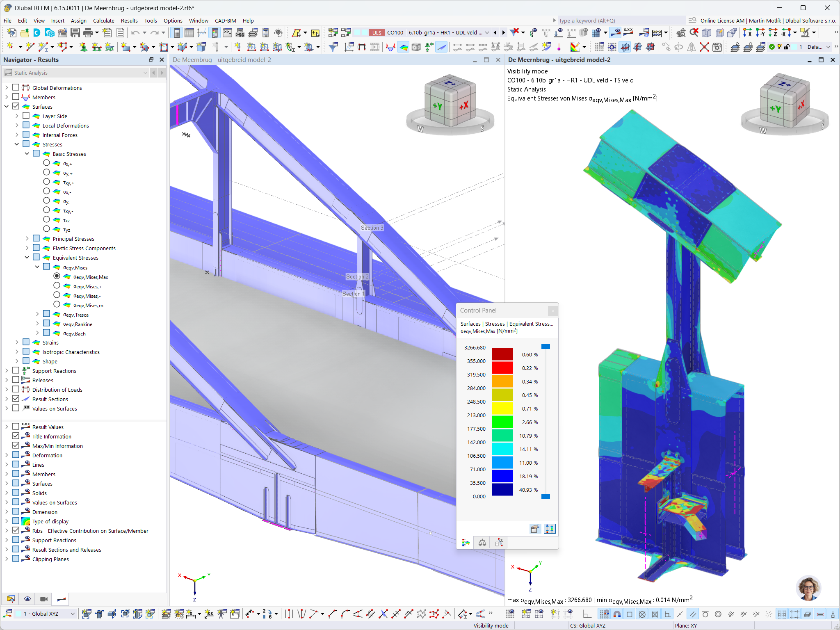This screenshot has width=840, height=630.
Task: Click the yellow 248.500 legend color swatch
Action: pyautogui.click(x=502, y=409)
